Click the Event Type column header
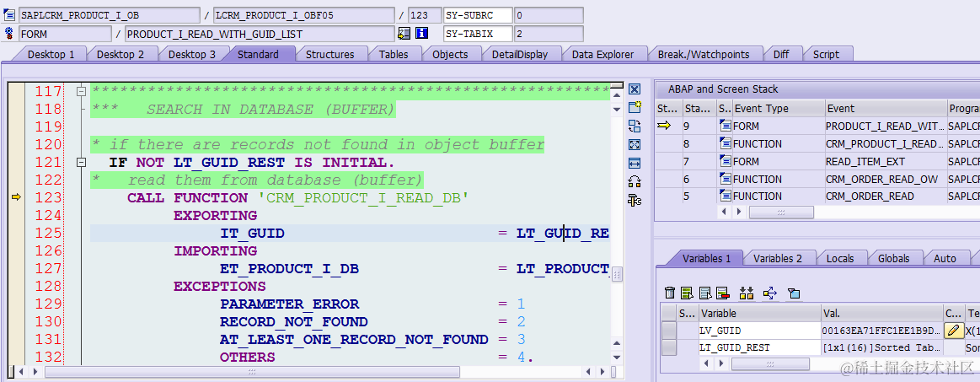 coord(778,108)
